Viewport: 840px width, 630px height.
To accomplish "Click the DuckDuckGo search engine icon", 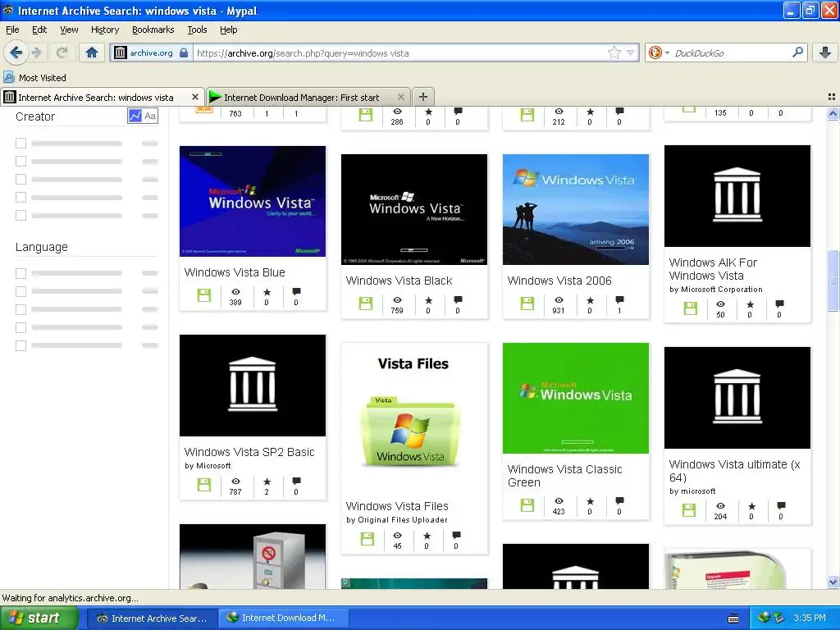I will [655, 52].
